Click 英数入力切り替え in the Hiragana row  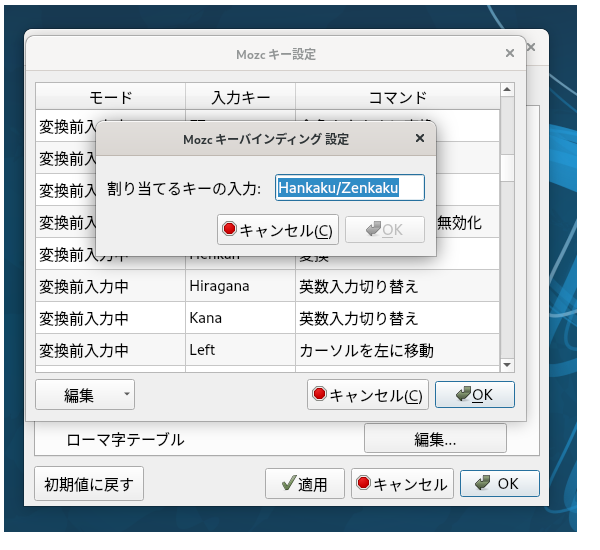(x=398, y=286)
